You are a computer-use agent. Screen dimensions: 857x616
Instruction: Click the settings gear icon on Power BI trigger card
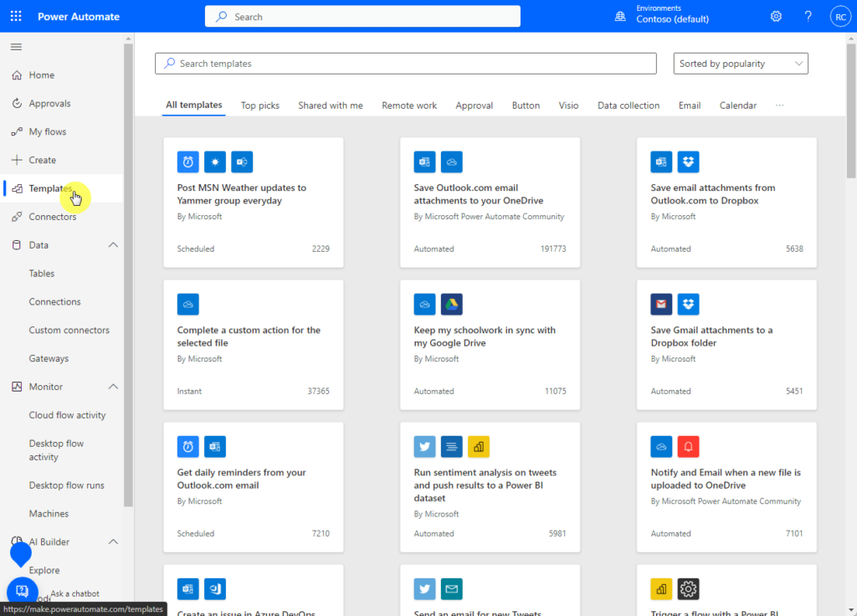pyautogui.click(x=688, y=588)
